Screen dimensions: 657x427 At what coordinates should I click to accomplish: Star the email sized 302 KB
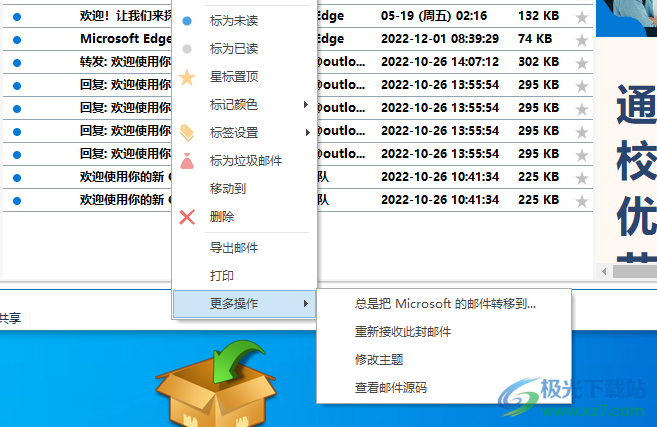pos(582,63)
